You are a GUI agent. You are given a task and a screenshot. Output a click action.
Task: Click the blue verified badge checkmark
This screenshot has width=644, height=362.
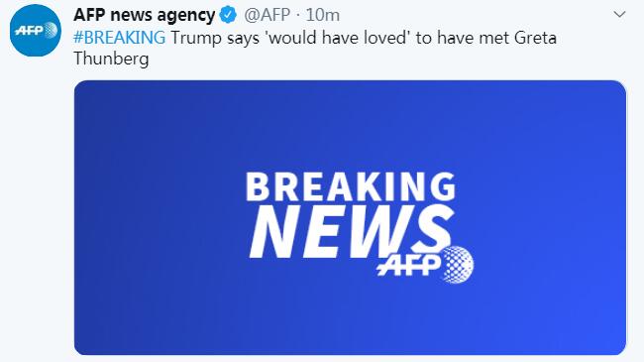[x=228, y=15]
